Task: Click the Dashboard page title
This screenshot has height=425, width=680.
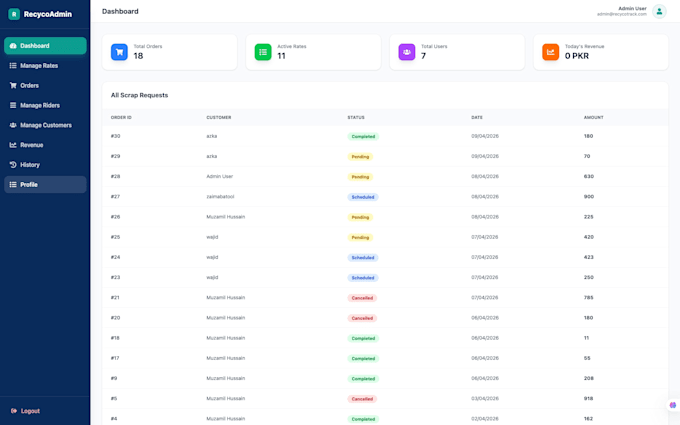Action: pyautogui.click(x=120, y=11)
